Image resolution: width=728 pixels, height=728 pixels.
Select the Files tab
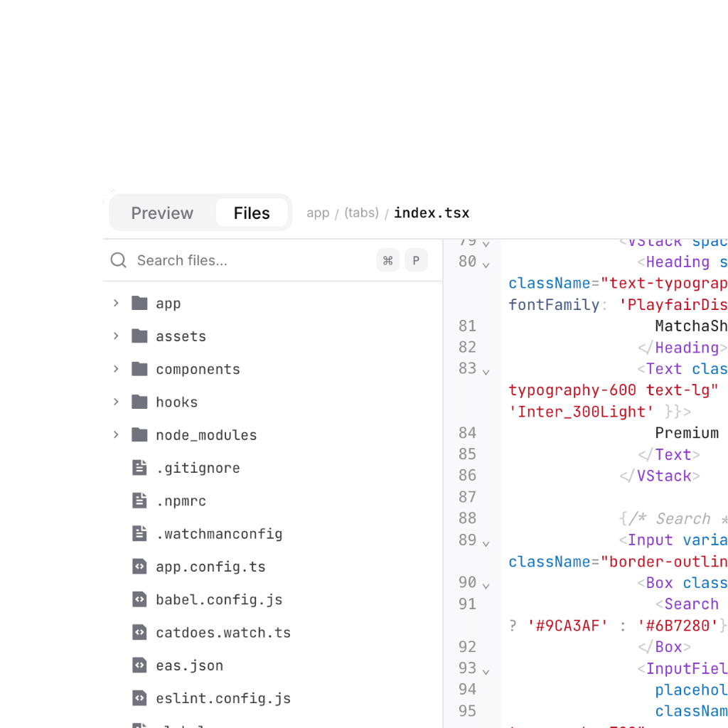pyautogui.click(x=252, y=213)
